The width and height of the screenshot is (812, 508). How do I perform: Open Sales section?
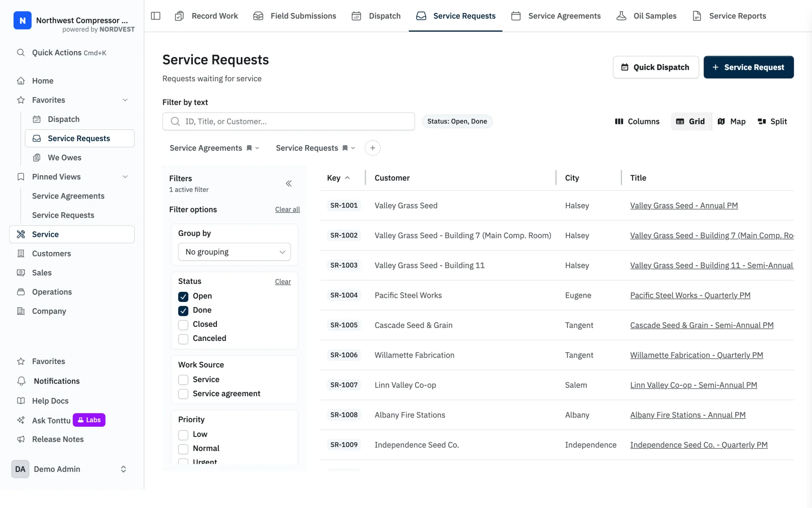coord(42,273)
